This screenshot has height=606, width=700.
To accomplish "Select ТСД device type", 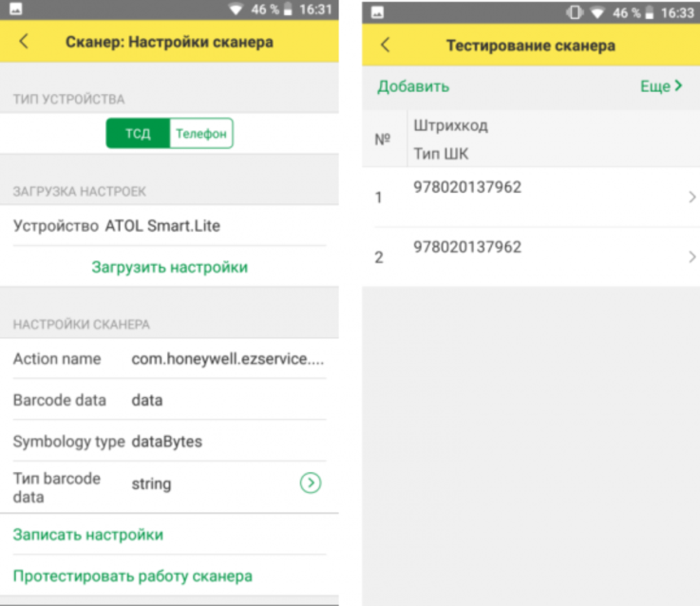I will 138,133.
